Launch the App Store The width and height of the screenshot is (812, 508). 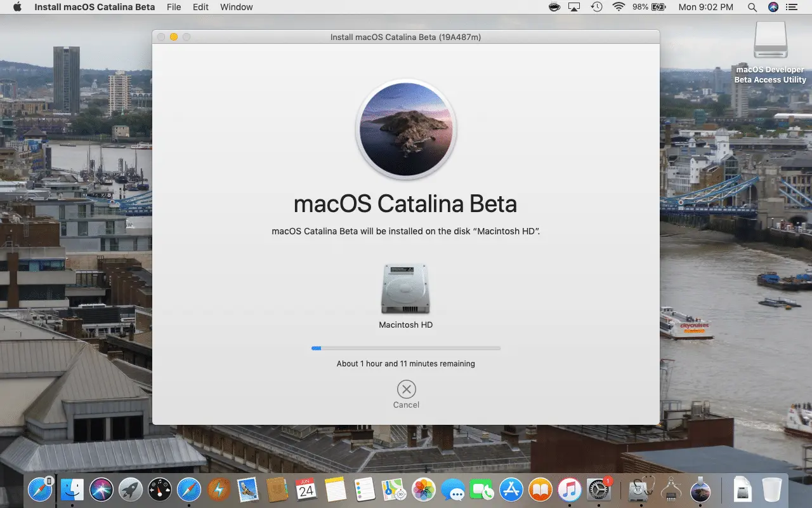coord(513,489)
